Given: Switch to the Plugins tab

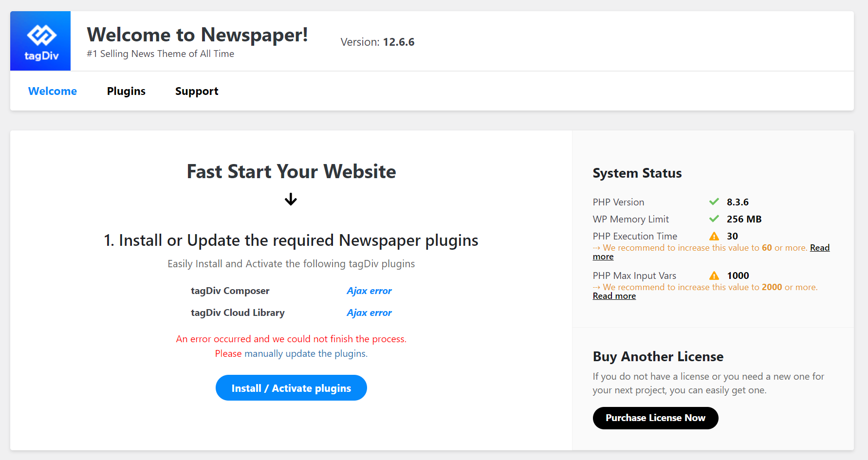Looking at the screenshot, I should [x=126, y=91].
